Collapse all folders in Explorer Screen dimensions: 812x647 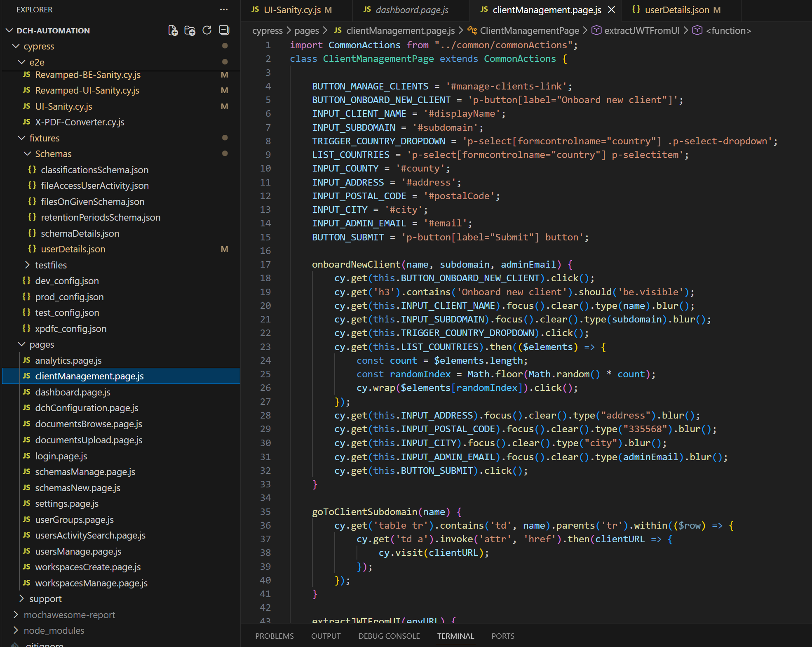pyautogui.click(x=224, y=30)
